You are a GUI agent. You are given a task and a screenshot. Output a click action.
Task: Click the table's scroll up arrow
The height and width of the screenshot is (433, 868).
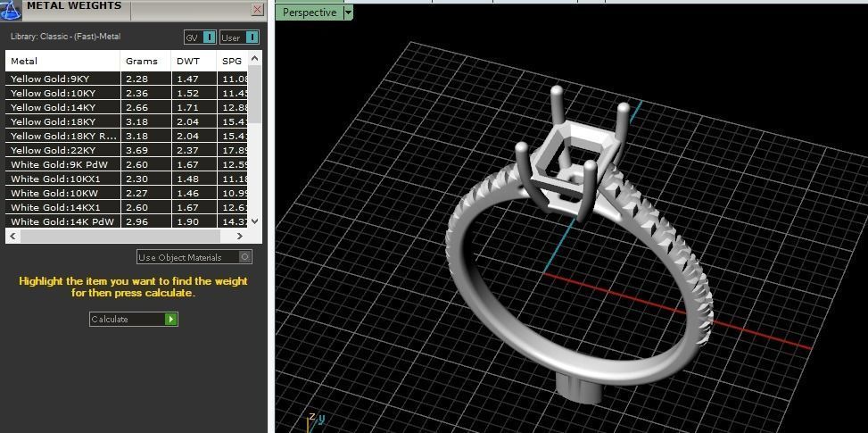pos(254,58)
